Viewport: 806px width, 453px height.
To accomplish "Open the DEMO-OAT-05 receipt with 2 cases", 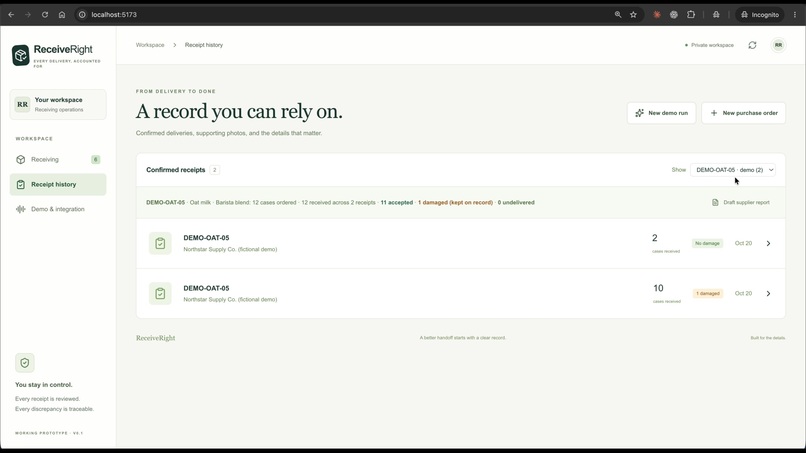I will 461,243.
